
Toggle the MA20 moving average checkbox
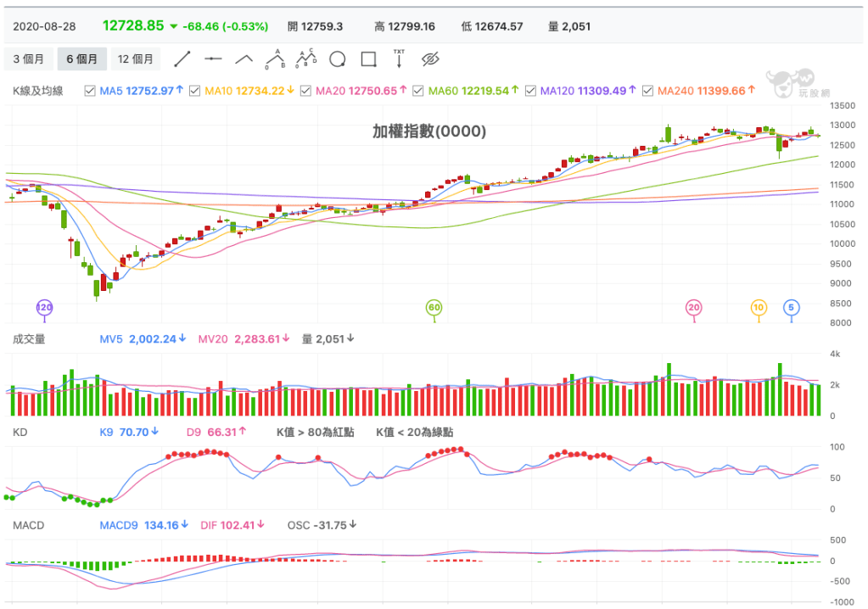[x=307, y=91]
